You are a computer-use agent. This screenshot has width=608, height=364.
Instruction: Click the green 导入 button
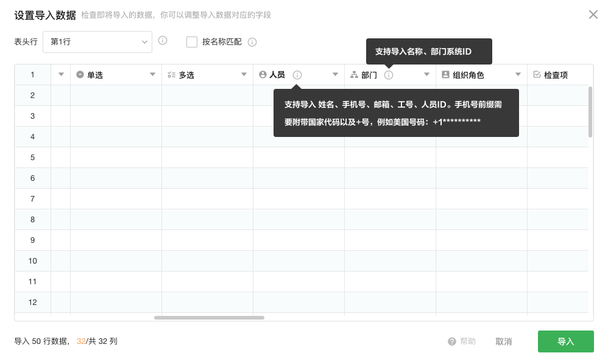pyautogui.click(x=565, y=341)
